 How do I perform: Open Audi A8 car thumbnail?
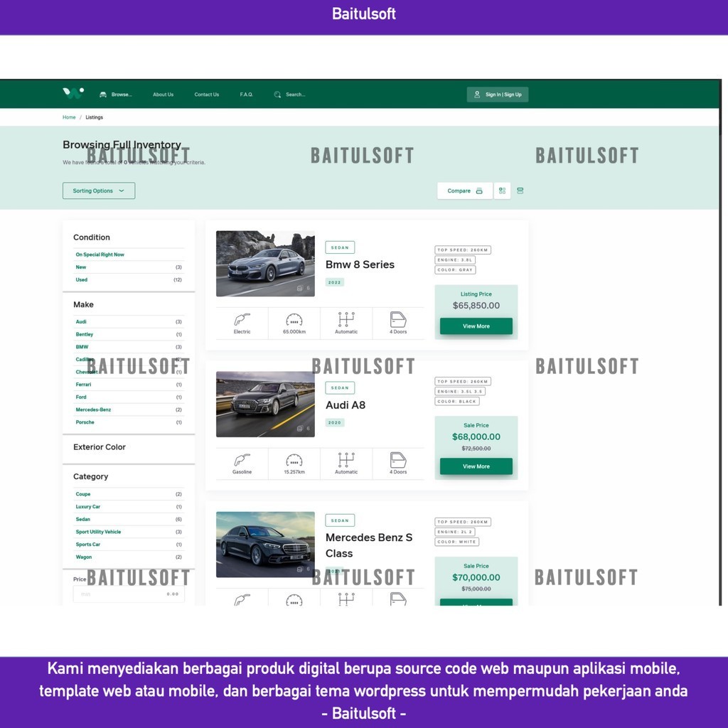(265, 404)
